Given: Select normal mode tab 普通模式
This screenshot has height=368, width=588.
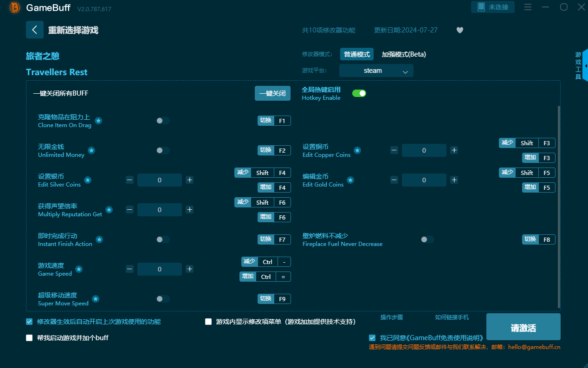Looking at the screenshot, I should pos(357,54).
